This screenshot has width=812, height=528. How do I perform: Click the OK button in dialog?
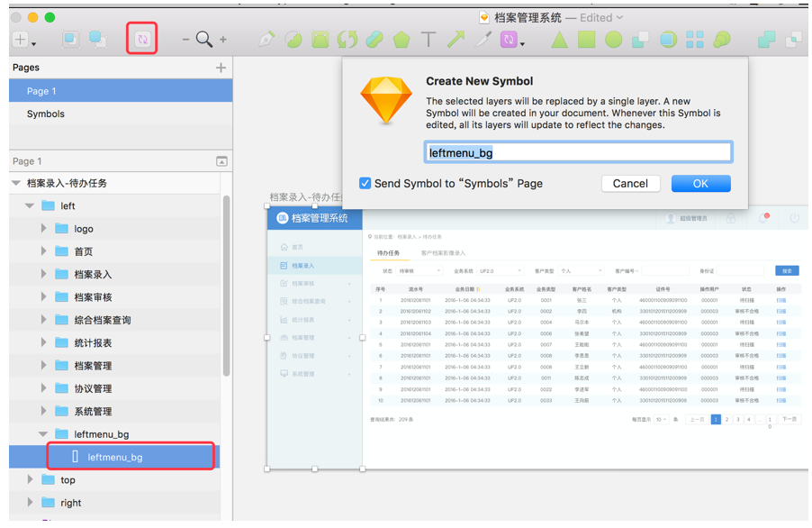(700, 184)
